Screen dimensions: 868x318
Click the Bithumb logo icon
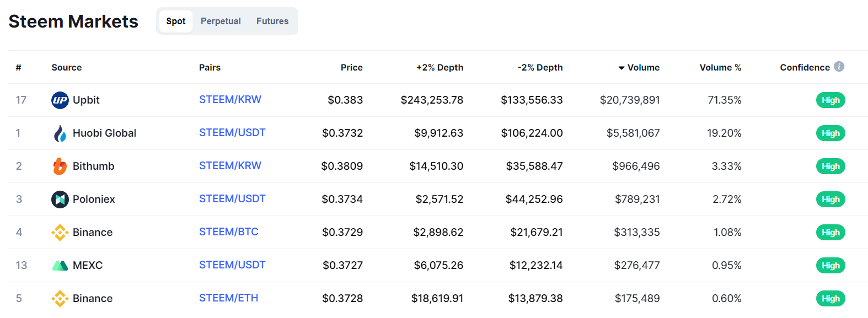(x=60, y=166)
